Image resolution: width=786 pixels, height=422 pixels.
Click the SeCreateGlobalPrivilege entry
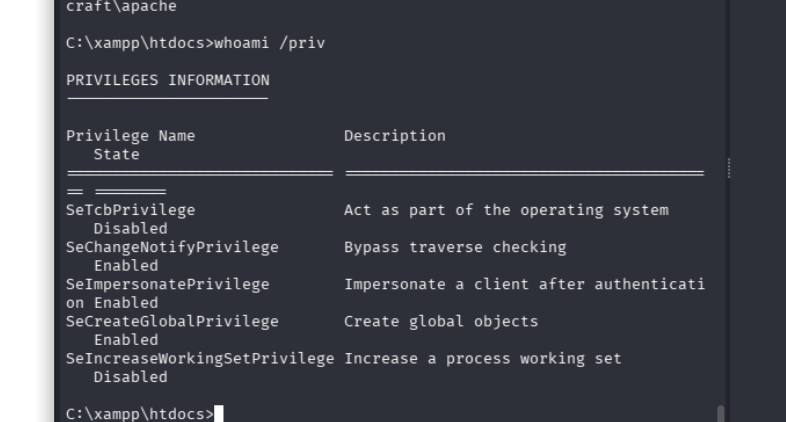pyautogui.click(x=172, y=321)
